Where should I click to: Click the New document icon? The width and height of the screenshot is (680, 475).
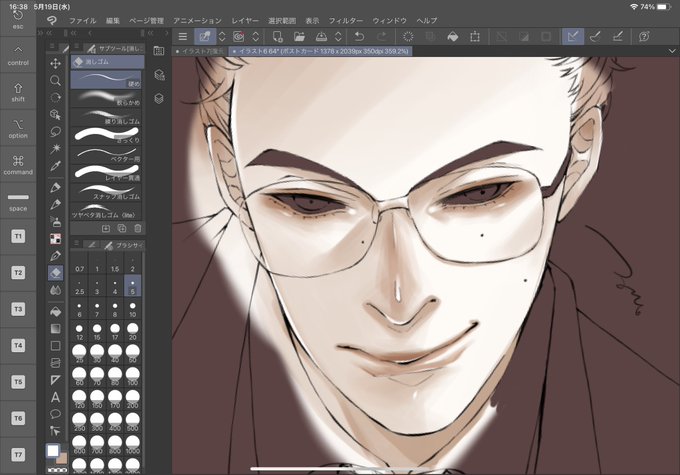[278, 37]
